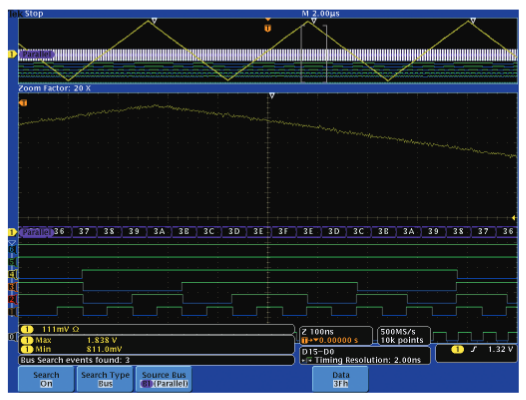Click the digital channel 2 label

click(12, 299)
